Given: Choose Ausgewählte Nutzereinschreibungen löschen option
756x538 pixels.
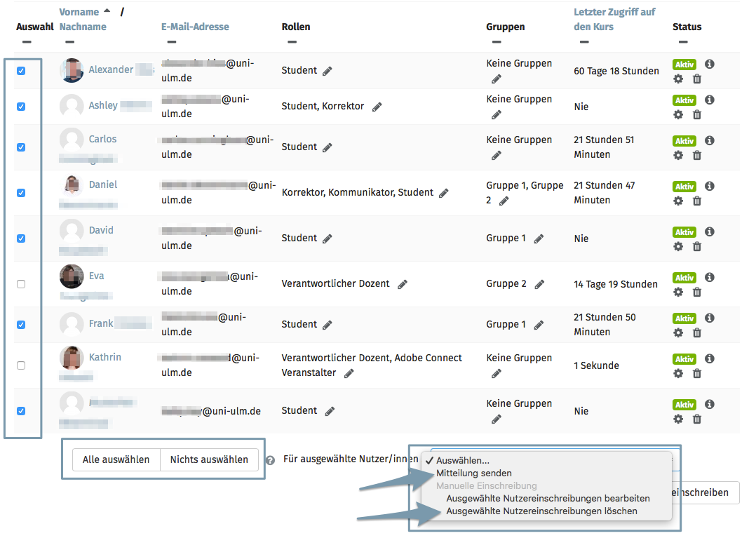Looking at the screenshot, I should click(x=541, y=511).
